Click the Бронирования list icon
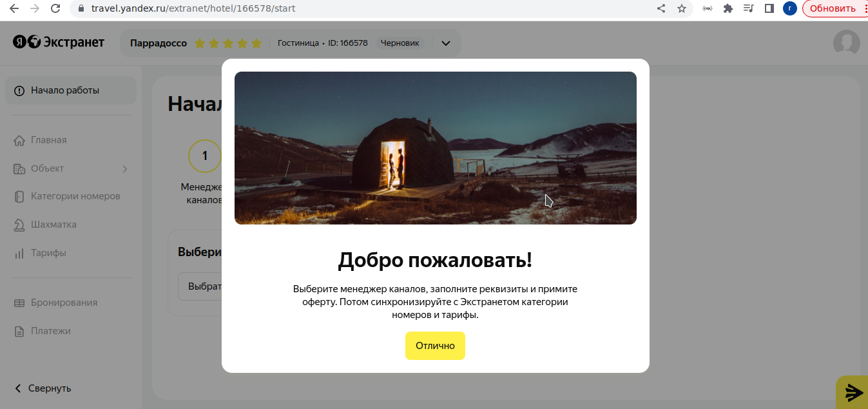The image size is (868, 409). click(x=19, y=303)
